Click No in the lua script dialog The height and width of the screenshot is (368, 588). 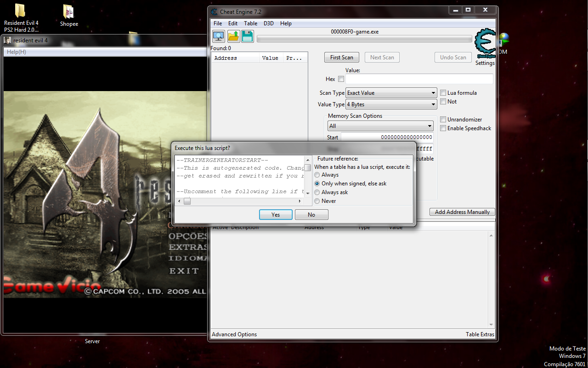pos(311,215)
